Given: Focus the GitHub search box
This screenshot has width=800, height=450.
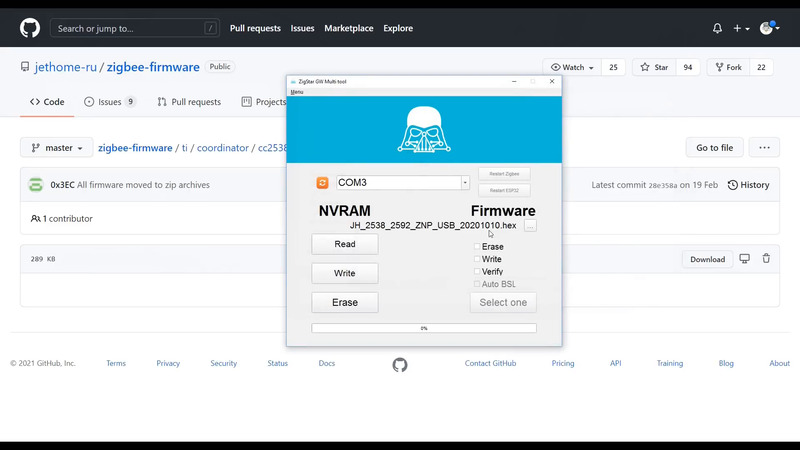Looking at the screenshot, I should [x=135, y=28].
